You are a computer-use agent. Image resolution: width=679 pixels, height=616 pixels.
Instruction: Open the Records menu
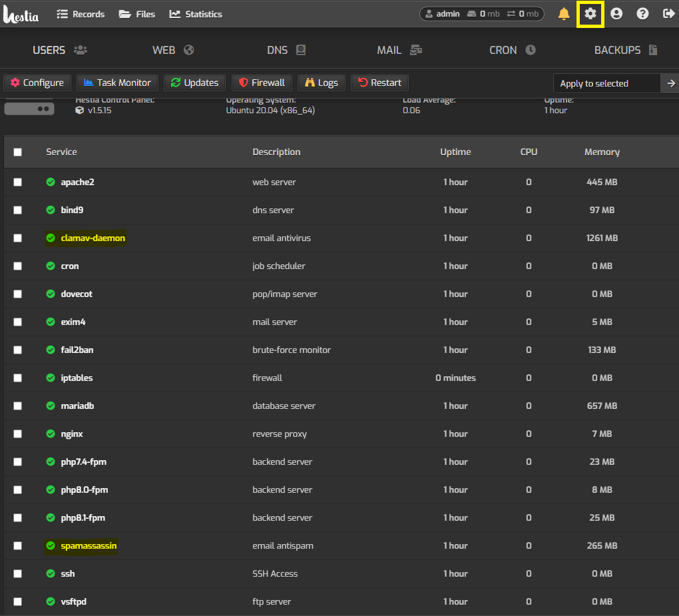81,14
